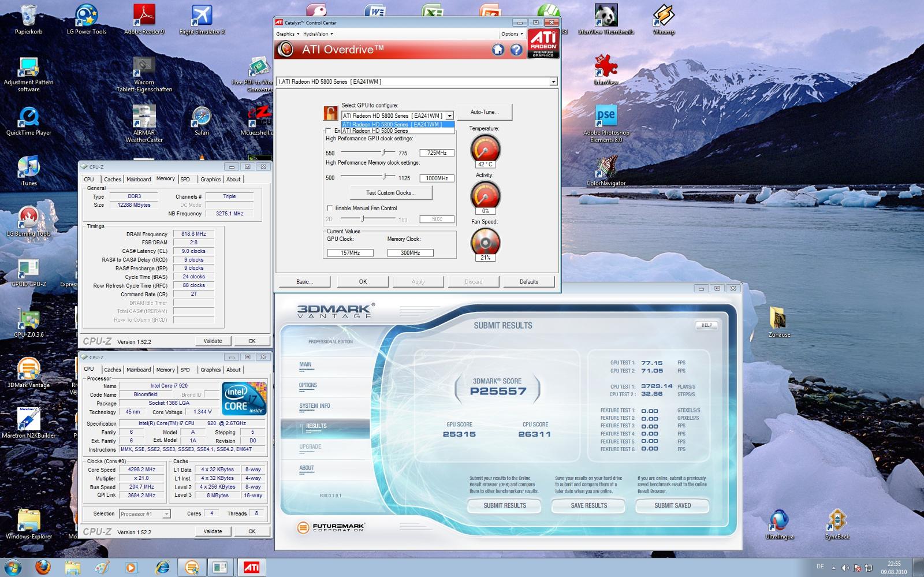Open Maretron N2KBuilder desktop icon
Screen dimensions: 924x577
tap(28, 424)
